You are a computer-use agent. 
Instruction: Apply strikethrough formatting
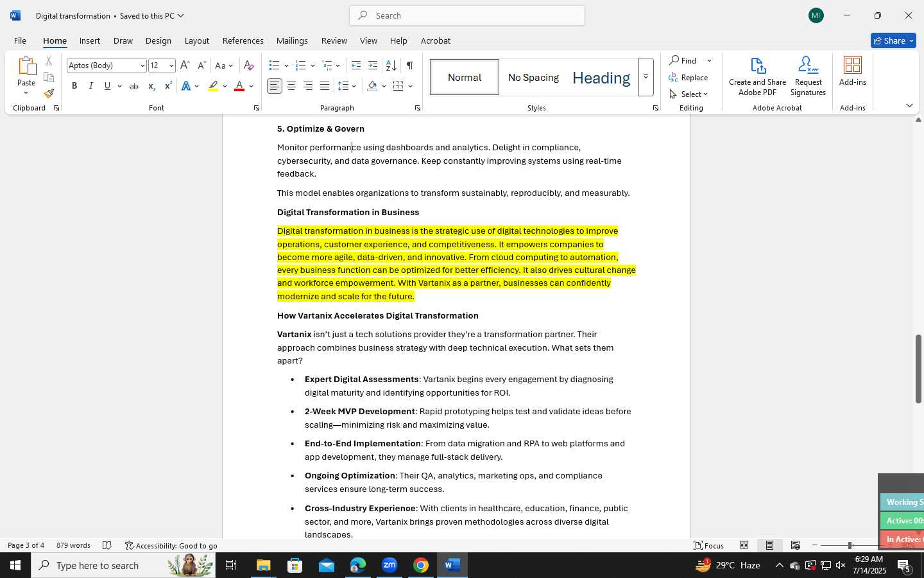pos(134,86)
